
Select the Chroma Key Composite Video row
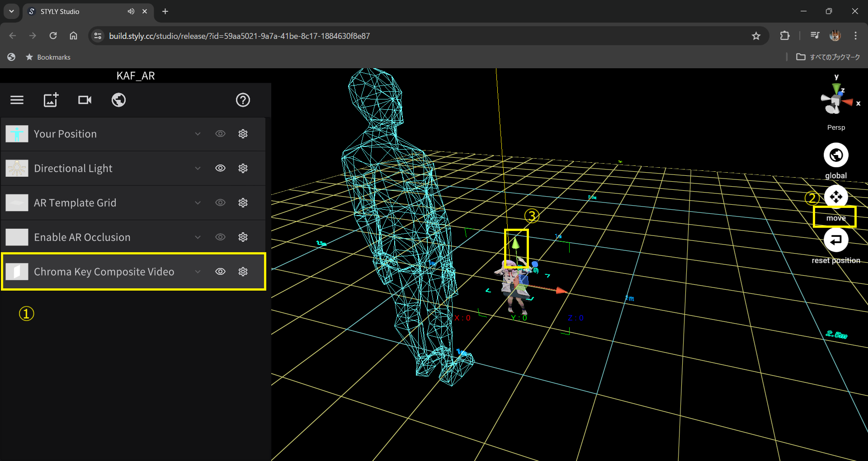(133, 272)
